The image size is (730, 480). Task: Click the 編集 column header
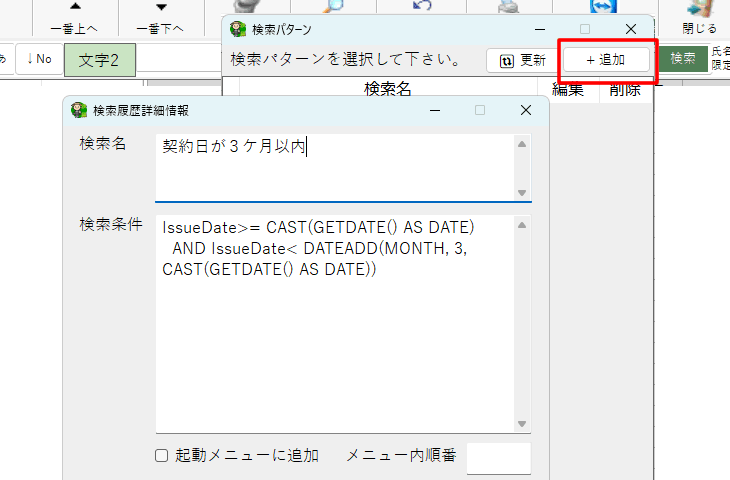(x=568, y=89)
